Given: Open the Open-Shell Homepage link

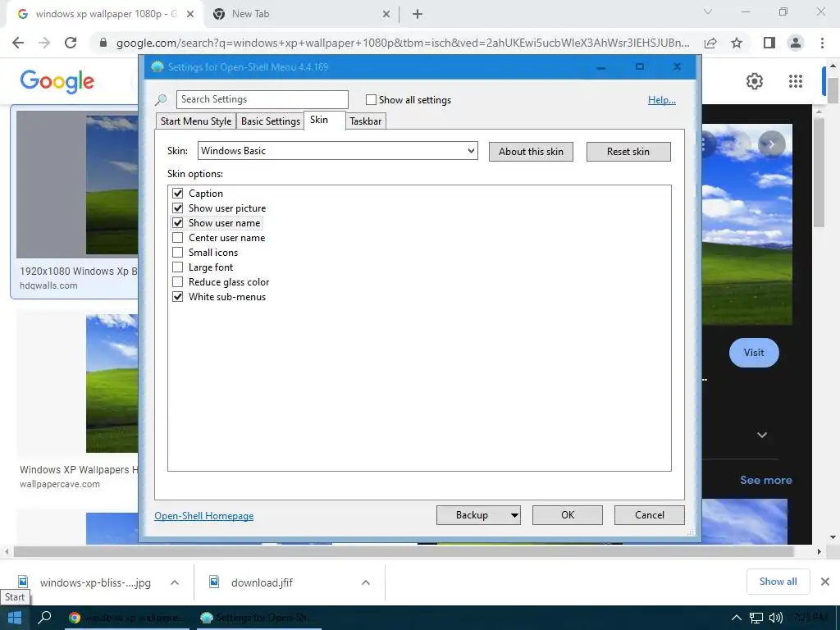Looking at the screenshot, I should point(204,516).
